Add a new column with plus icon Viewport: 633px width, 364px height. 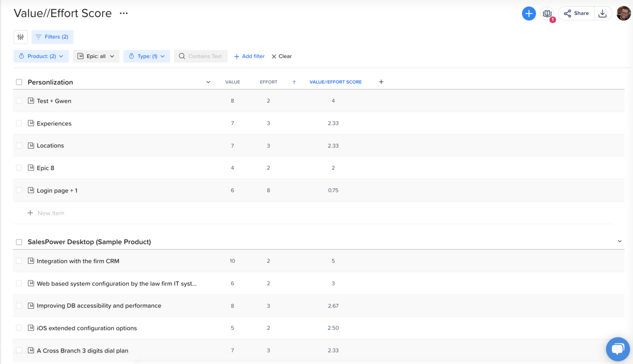[381, 82]
